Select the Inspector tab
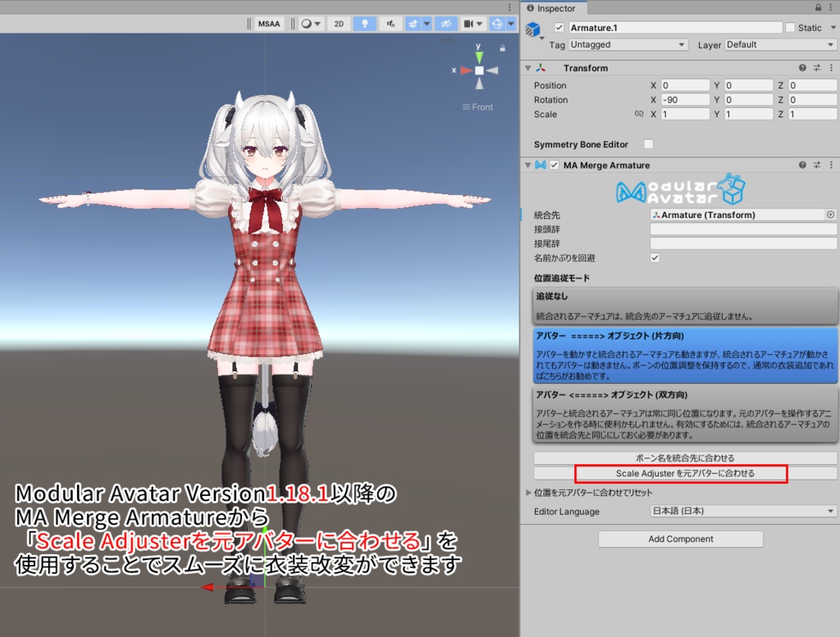Viewport: 840px width, 637px height. (x=554, y=8)
